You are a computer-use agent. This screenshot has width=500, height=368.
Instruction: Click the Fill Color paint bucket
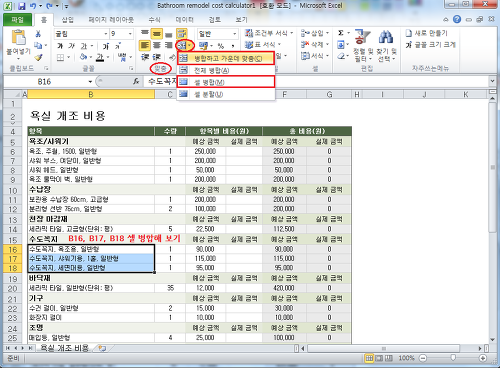coord(84,57)
